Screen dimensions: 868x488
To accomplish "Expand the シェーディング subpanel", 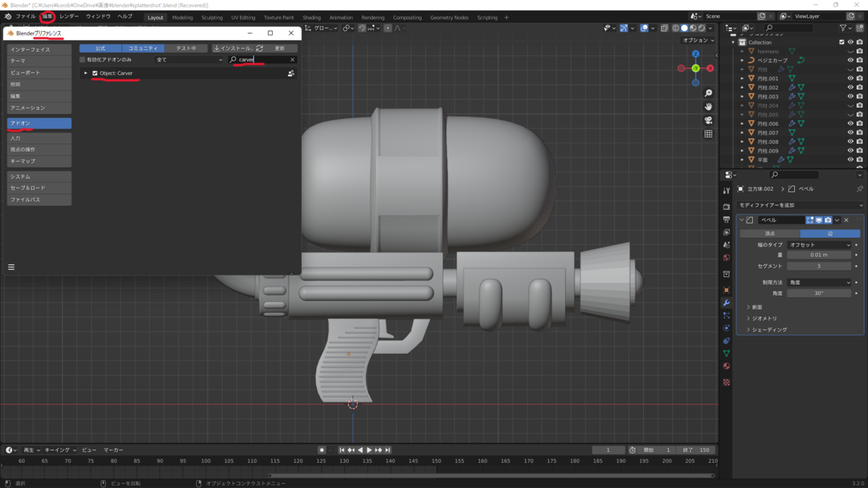I will pyautogui.click(x=767, y=330).
